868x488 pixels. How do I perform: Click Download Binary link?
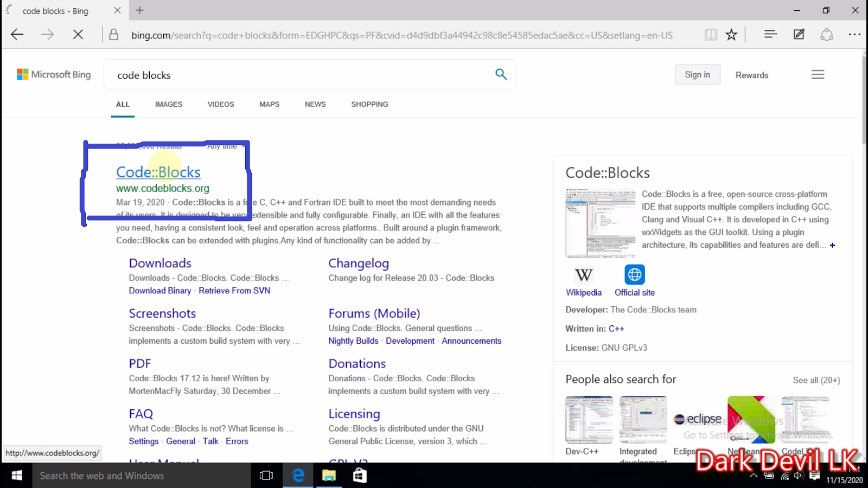[160, 291]
